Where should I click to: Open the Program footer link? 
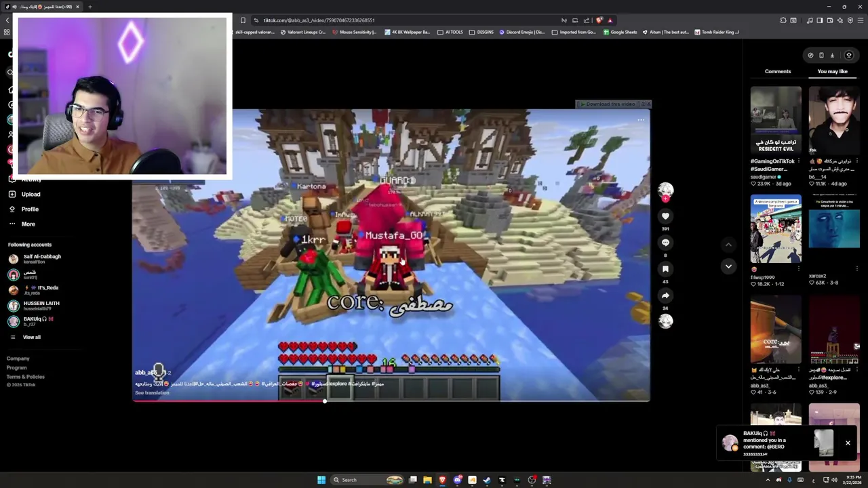click(17, 367)
